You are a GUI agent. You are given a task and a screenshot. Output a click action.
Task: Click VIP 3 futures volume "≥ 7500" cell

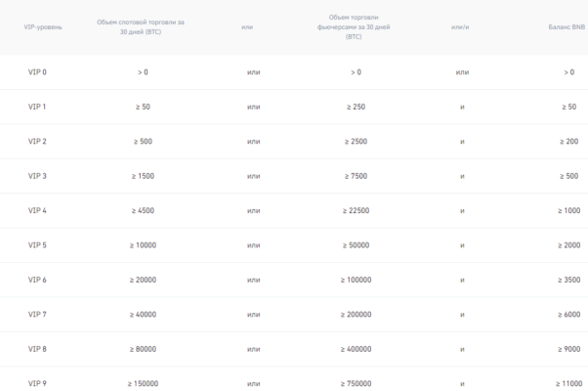[356, 176]
